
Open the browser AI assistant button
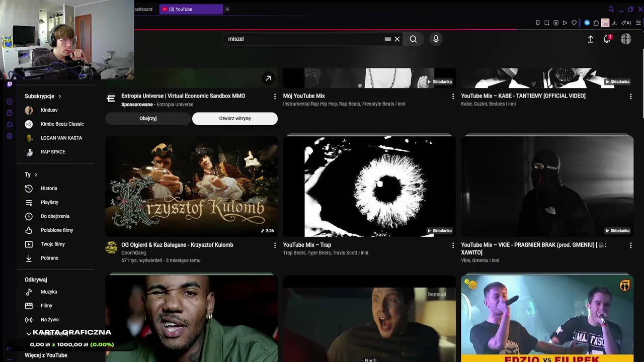(x=626, y=23)
